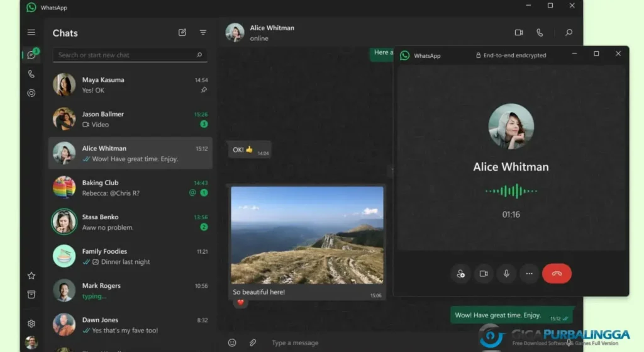Viewport: 644px width, 352px height.
Task: View Maya Kasuma's profile picture
Action: (x=64, y=85)
